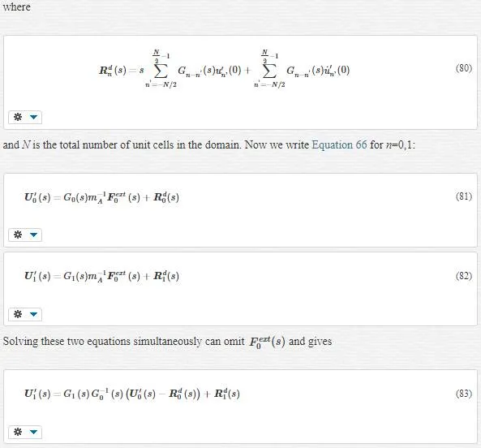Expand dropdown arrow under equation 83
This screenshot has height=448, width=481.
click(x=34, y=432)
